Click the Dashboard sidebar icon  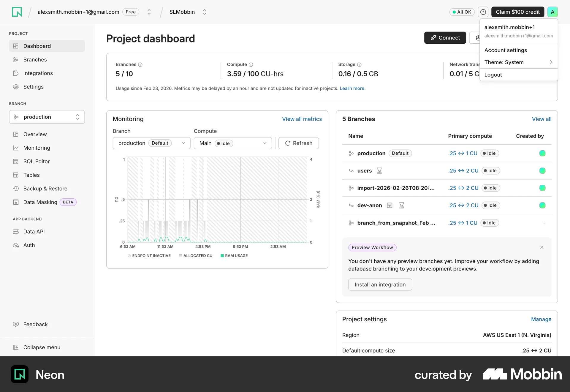click(x=16, y=46)
